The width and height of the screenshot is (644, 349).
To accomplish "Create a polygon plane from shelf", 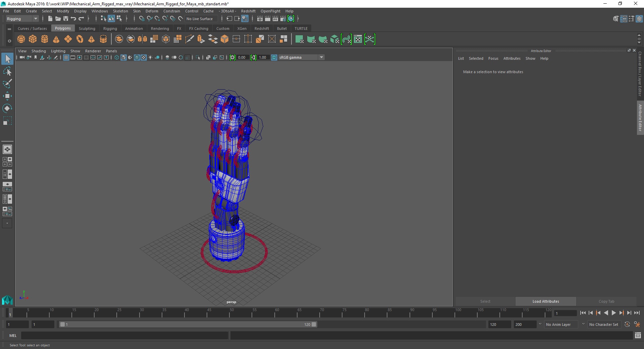I will [x=68, y=39].
